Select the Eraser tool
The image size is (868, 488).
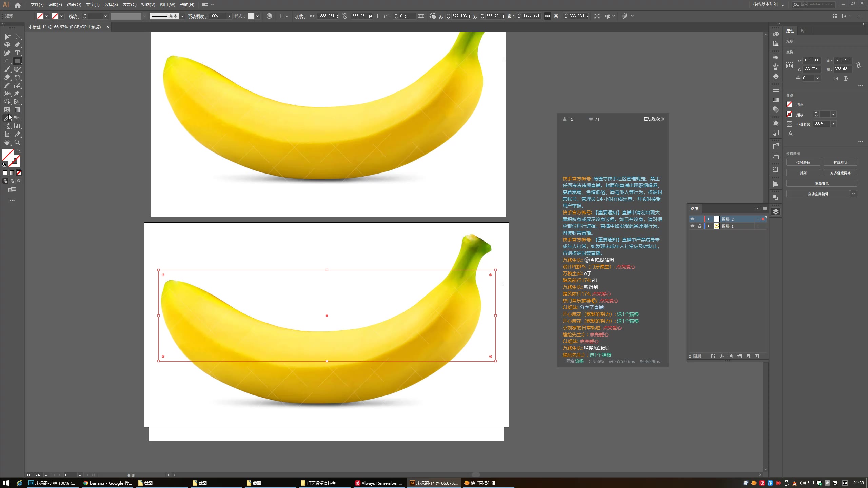7,77
